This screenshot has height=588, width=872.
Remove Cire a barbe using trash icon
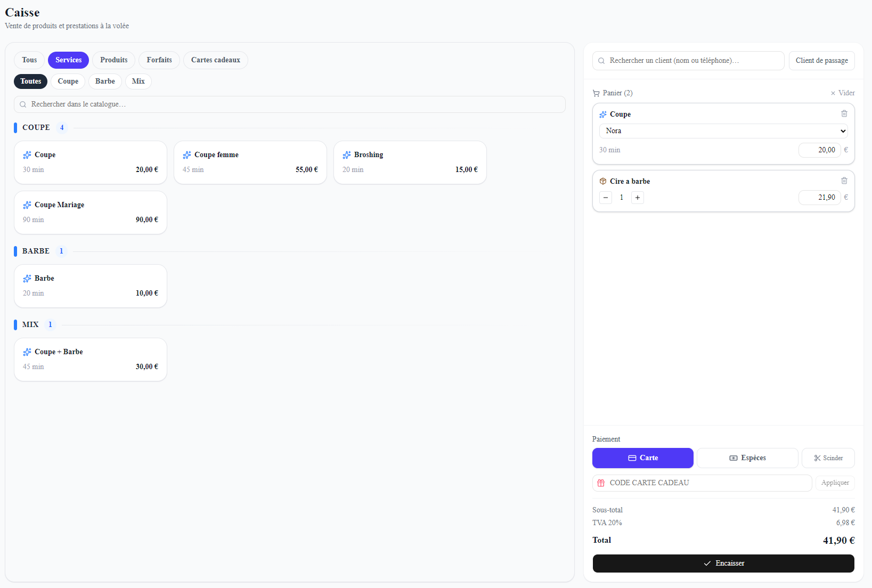(844, 181)
